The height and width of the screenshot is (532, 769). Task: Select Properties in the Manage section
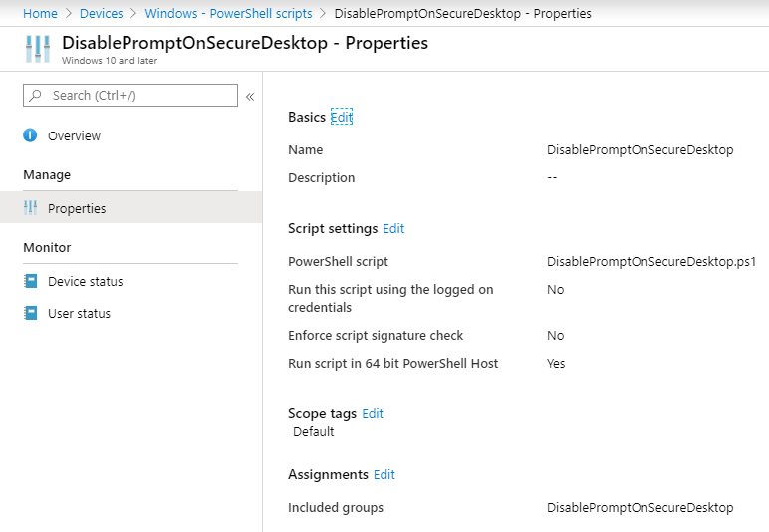(x=130, y=208)
